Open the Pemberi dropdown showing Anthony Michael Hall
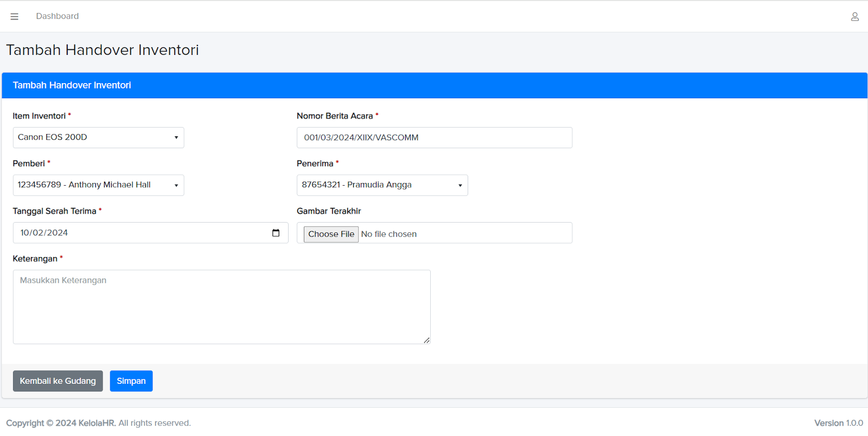This screenshot has width=868, height=436. [x=98, y=185]
